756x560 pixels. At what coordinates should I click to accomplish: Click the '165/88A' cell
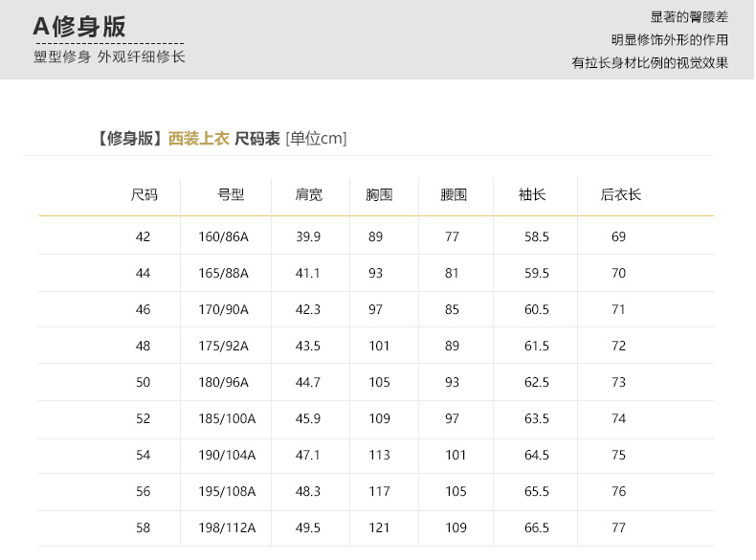224,274
